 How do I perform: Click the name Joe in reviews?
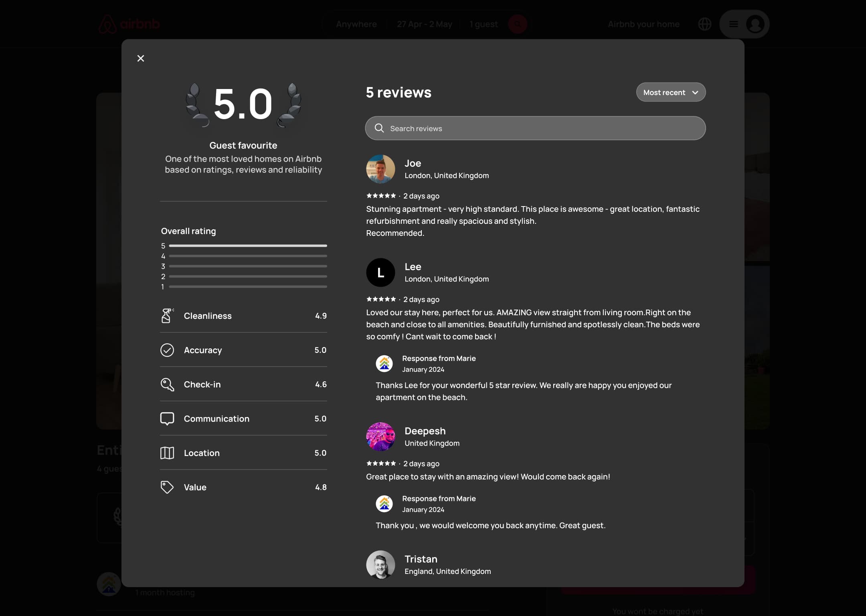(413, 163)
